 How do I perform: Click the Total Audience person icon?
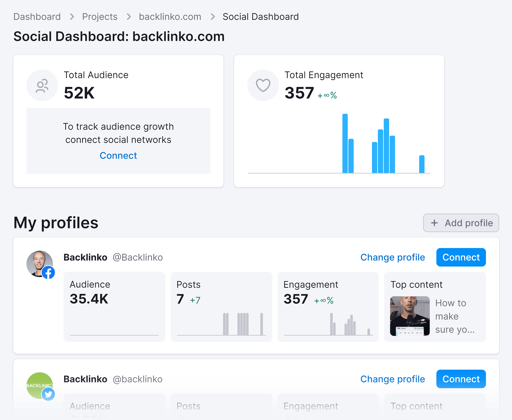point(42,85)
